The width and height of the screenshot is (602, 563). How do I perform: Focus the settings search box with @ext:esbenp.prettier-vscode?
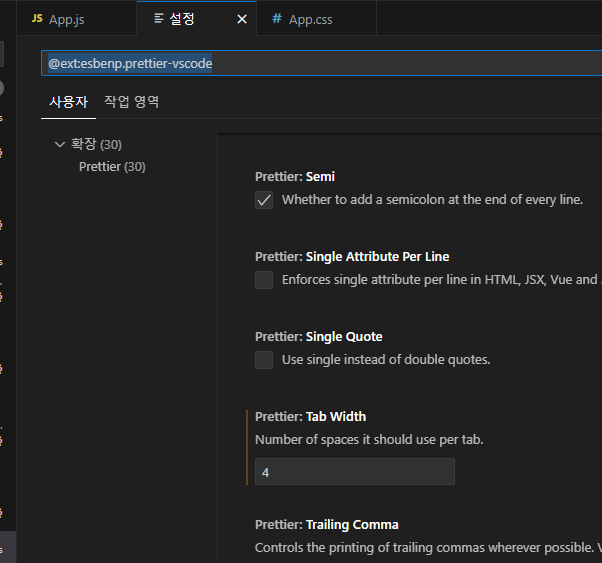[x=321, y=63]
